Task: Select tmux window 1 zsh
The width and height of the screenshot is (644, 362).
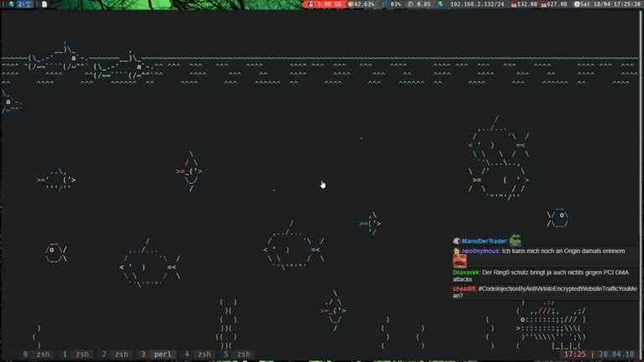Action: [x=76, y=354]
